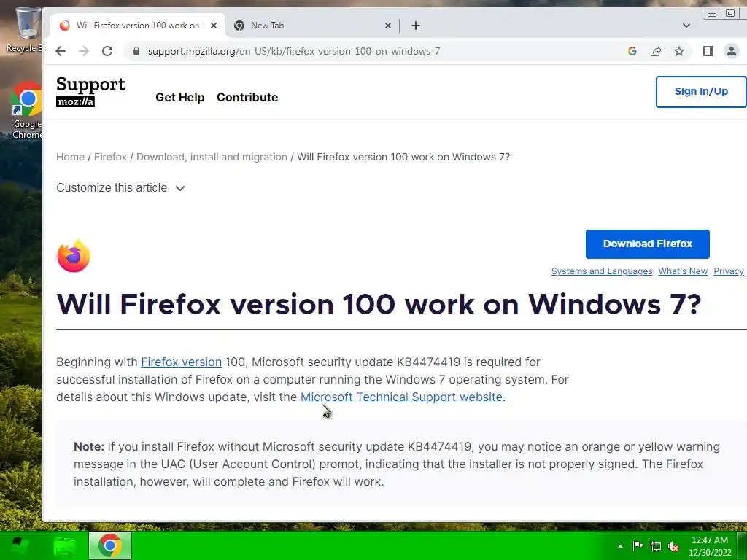The width and height of the screenshot is (747, 560).
Task: Close the Will Firefox version 100 tab
Action: coord(214,26)
